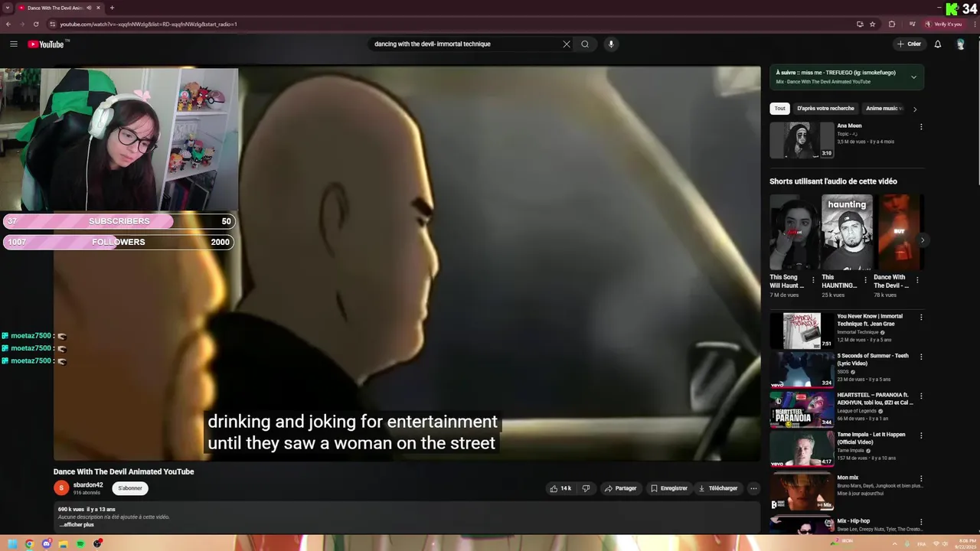Select the Anime music chip

884,109
